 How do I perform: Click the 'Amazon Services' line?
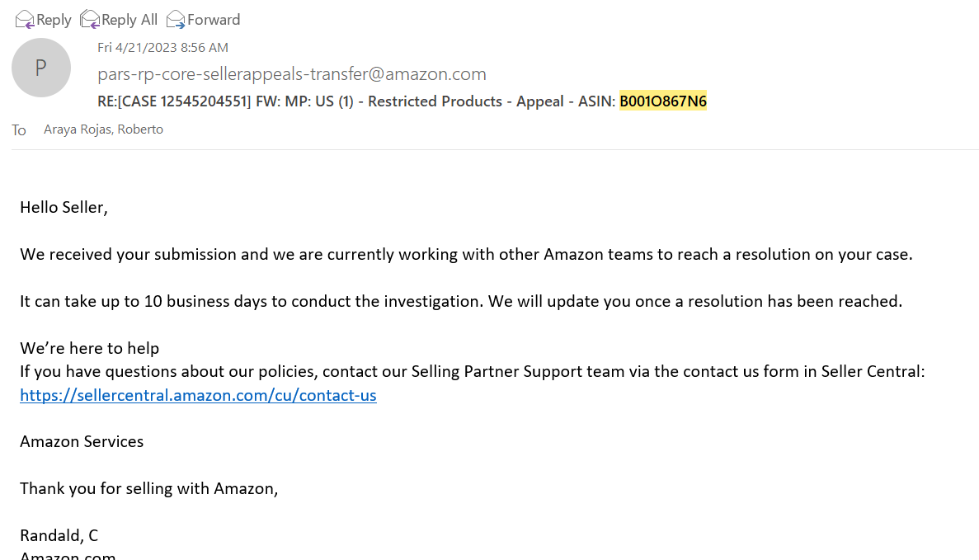coord(82,441)
